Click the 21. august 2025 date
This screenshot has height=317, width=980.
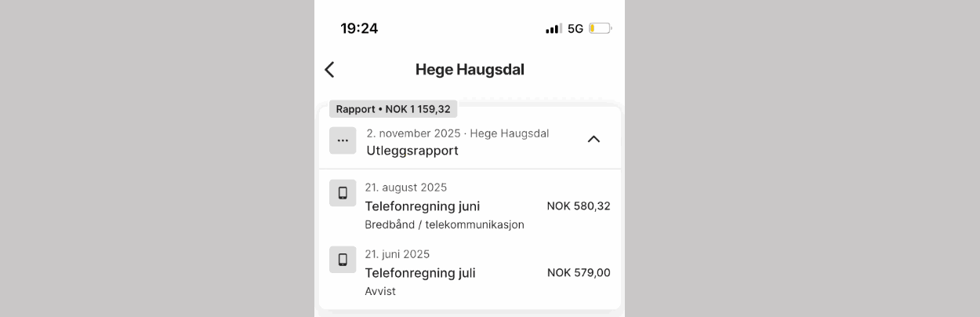pyautogui.click(x=406, y=188)
